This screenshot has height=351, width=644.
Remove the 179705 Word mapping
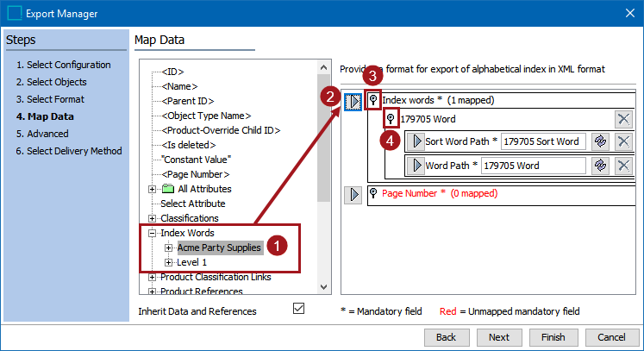[x=623, y=119]
